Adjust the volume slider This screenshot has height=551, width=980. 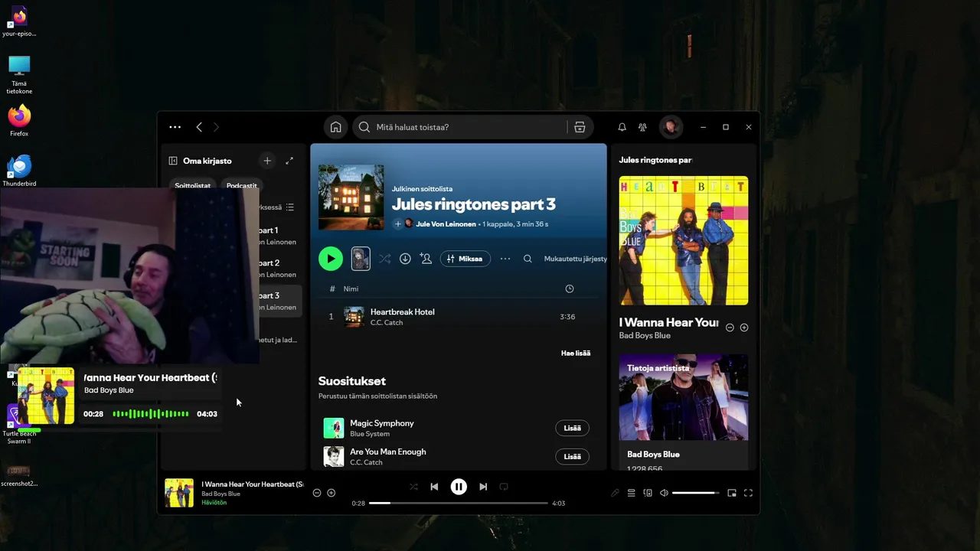tap(695, 494)
